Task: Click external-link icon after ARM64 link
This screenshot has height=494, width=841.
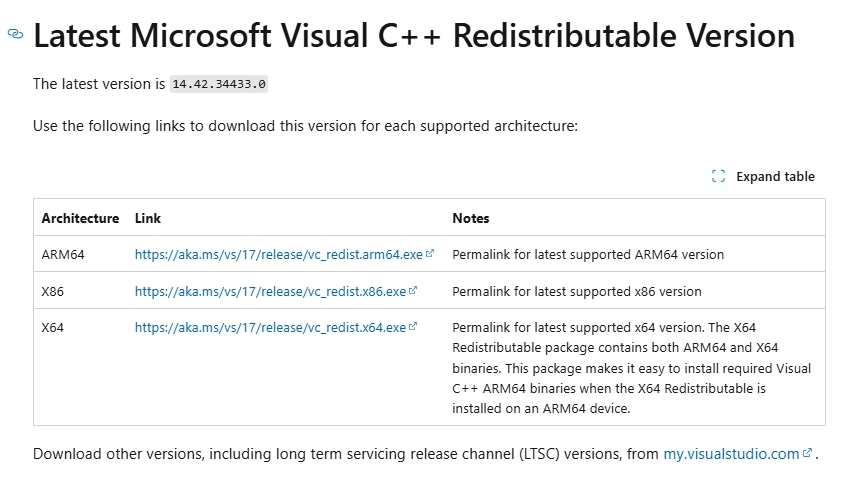Action: click(430, 254)
